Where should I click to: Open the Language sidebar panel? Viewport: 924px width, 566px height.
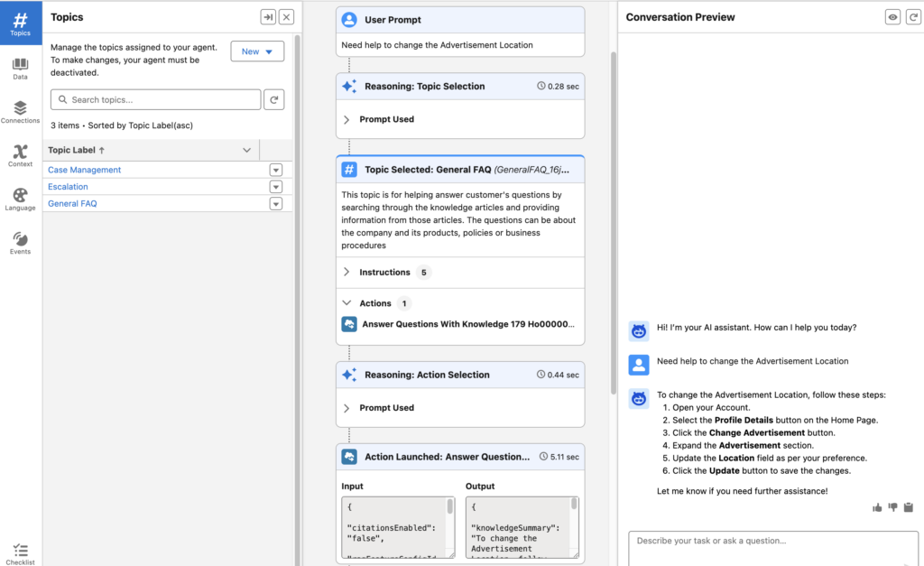click(x=20, y=199)
